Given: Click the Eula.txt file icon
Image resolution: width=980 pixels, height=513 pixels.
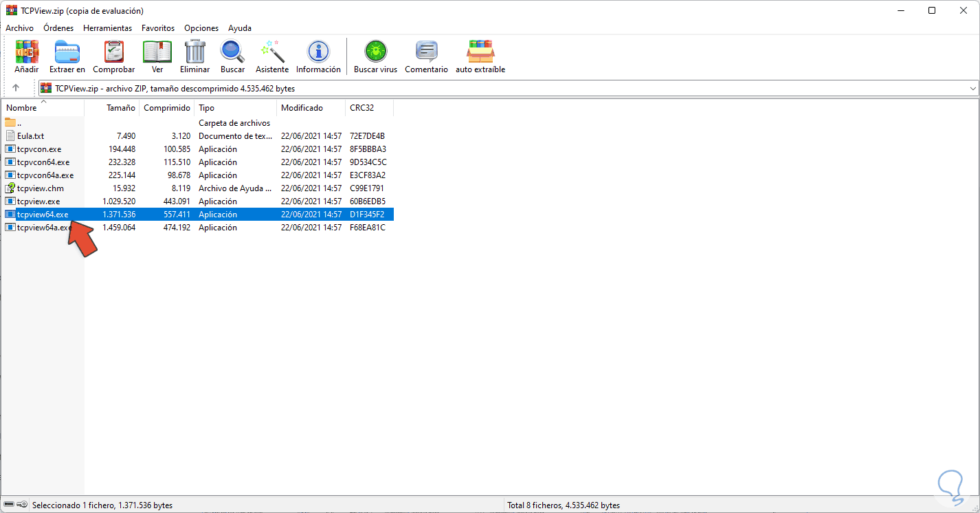Looking at the screenshot, I should (x=10, y=136).
